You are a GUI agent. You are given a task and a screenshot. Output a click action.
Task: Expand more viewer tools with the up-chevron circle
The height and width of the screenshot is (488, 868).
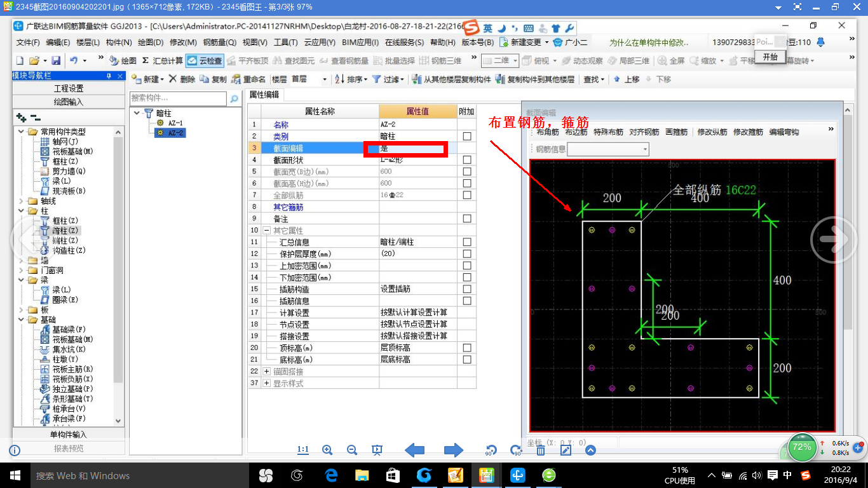(x=590, y=450)
